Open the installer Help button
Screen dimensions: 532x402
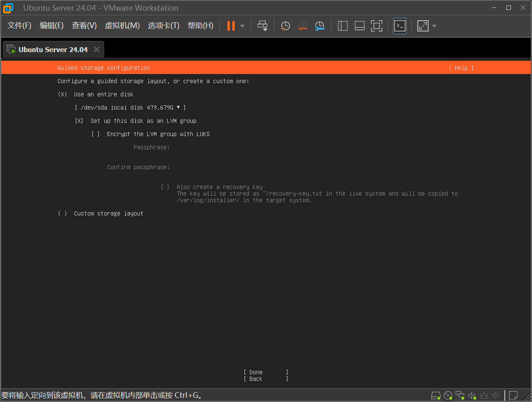[461, 68]
